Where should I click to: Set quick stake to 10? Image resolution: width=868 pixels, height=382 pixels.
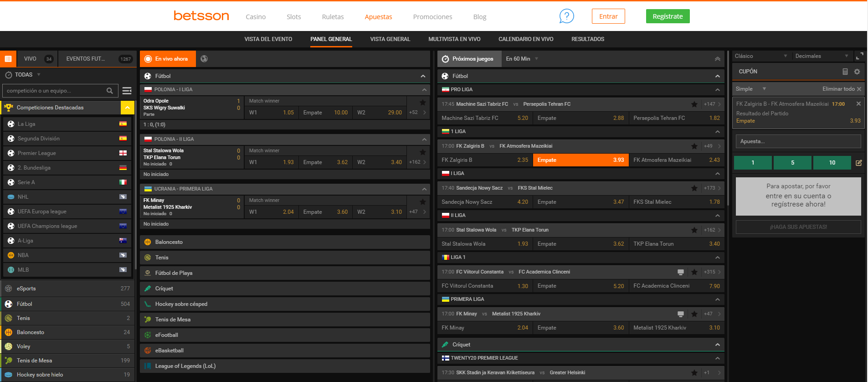point(832,163)
